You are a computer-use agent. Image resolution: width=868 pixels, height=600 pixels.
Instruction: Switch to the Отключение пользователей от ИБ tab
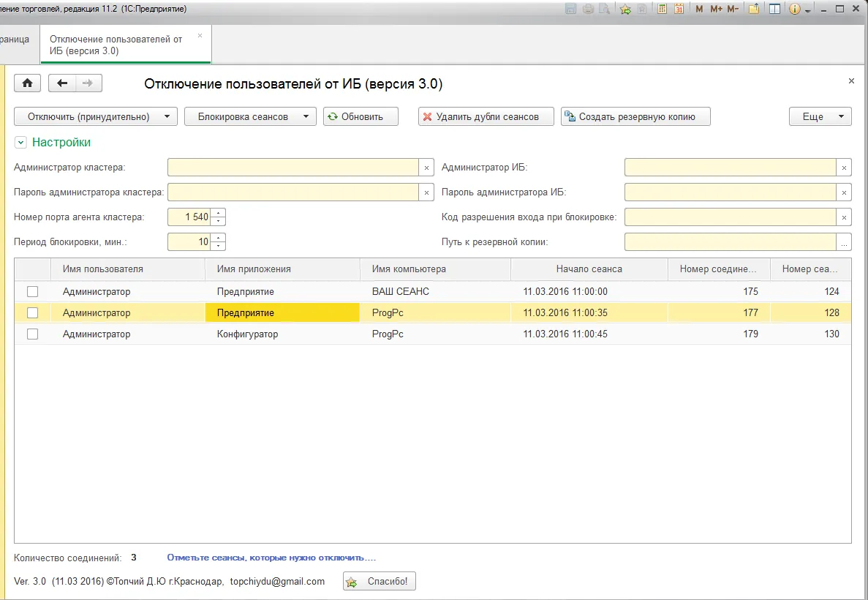tap(117, 45)
